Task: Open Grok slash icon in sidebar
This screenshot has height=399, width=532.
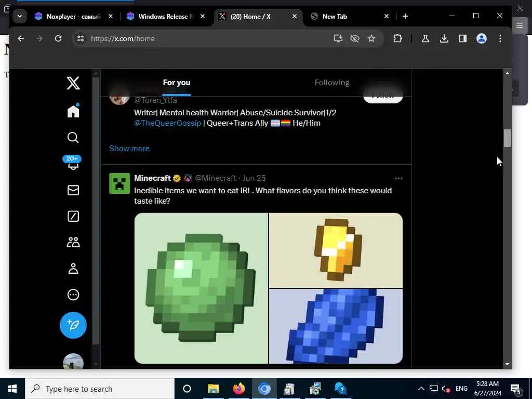Action: point(73,216)
